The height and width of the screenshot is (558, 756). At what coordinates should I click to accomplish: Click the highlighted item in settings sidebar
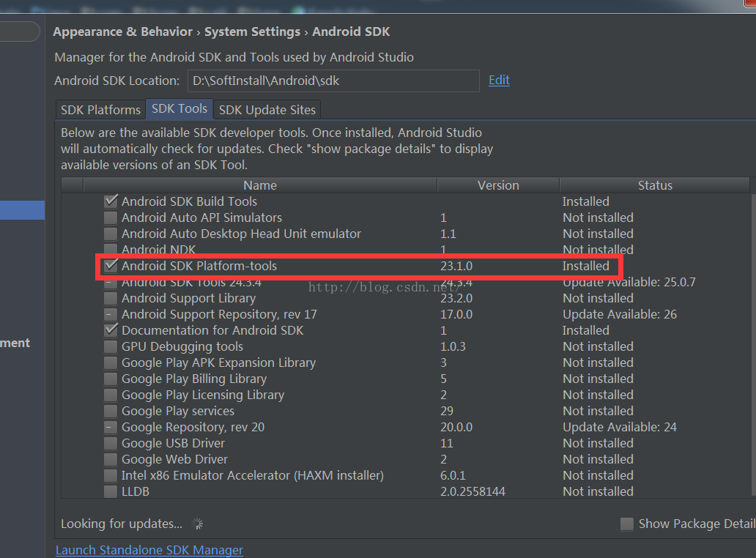(22, 210)
